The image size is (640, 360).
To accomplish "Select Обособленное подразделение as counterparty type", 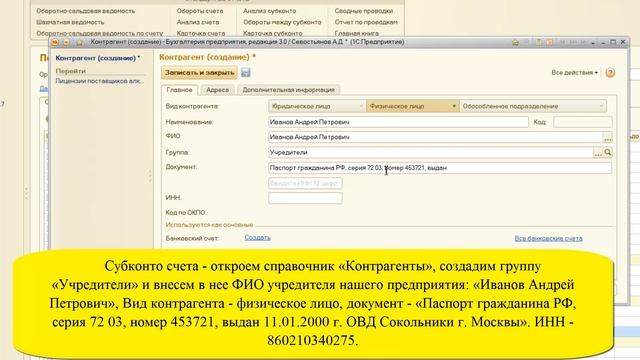I will point(533,106).
